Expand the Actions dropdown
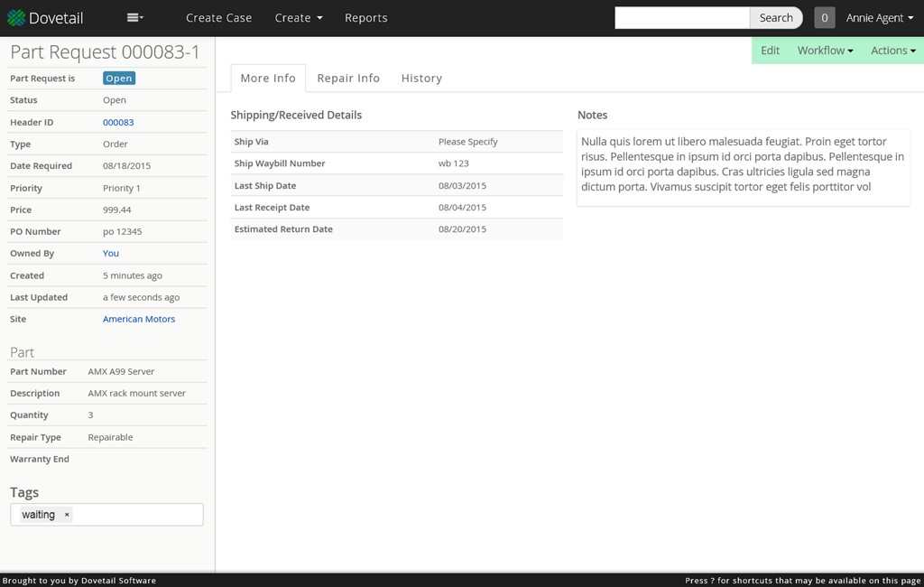 (x=893, y=51)
